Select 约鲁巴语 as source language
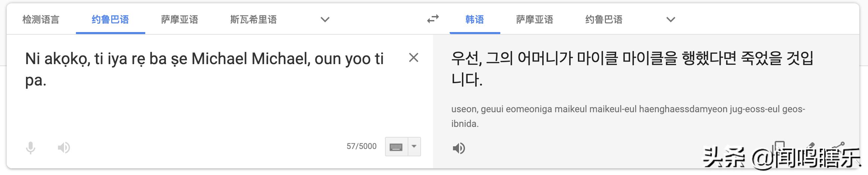 pos(110,20)
